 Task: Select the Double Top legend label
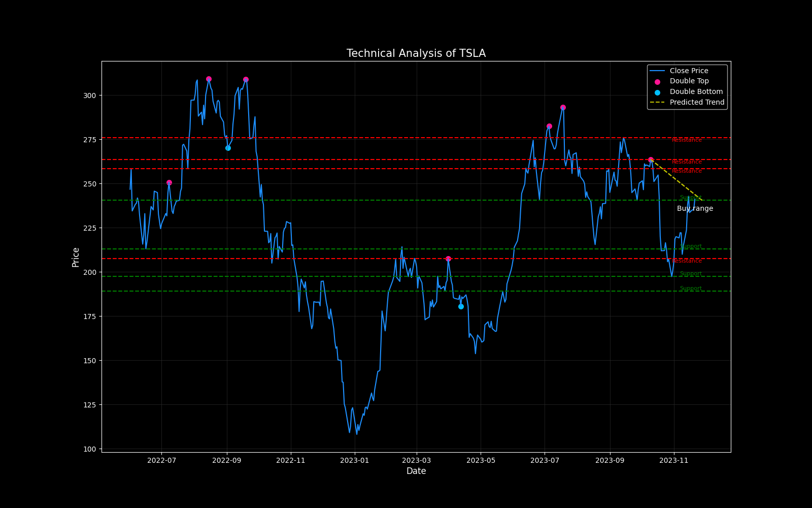pos(689,81)
